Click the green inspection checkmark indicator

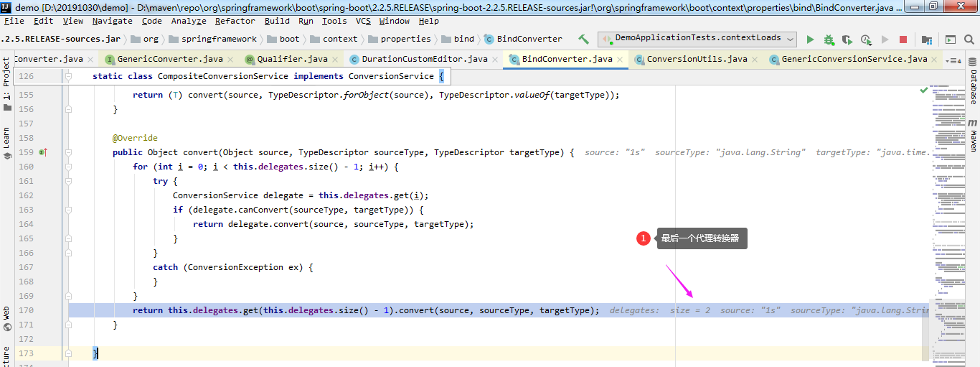pyautogui.click(x=924, y=90)
